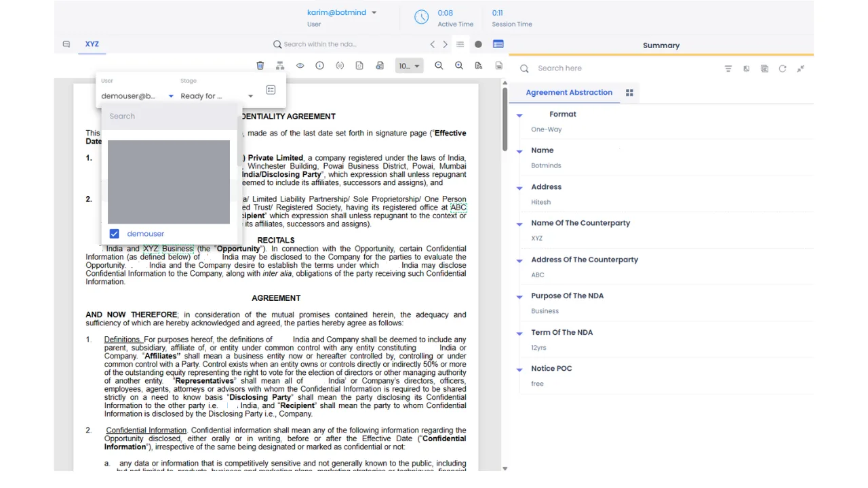Click the export sheet icon in Summary
The image size is (868, 488).
click(764, 68)
